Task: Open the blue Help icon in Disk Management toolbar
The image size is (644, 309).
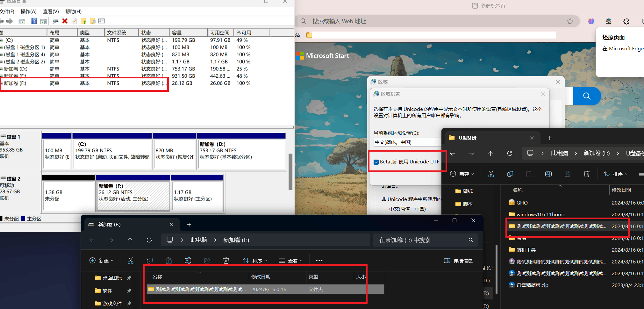Action: (x=34, y=21)
